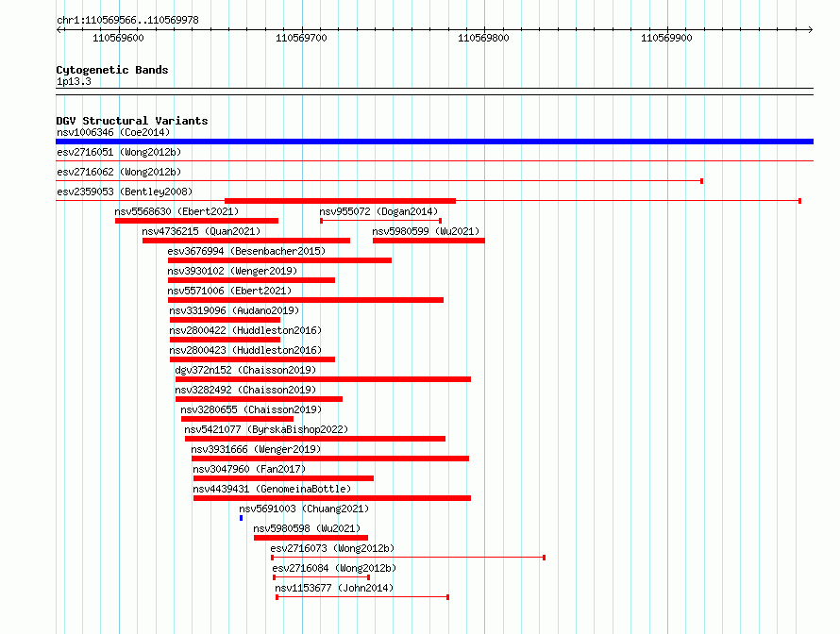Click the ruler's left arrow end
Image resolution: width=840 pixels, height=634 pixels.
coord(59,29)
